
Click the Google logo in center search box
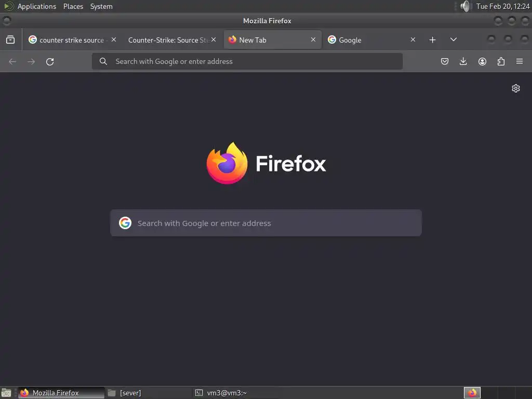tap(125, 223)
